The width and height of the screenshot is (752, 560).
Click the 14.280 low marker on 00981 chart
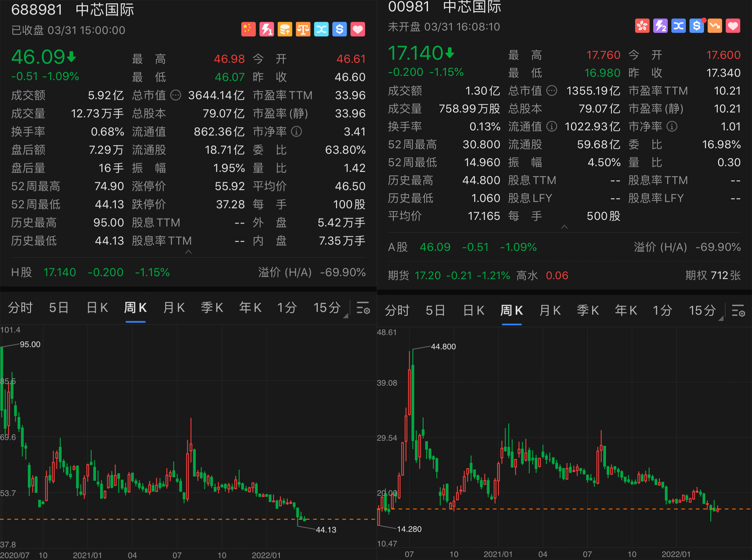(409, 529)
